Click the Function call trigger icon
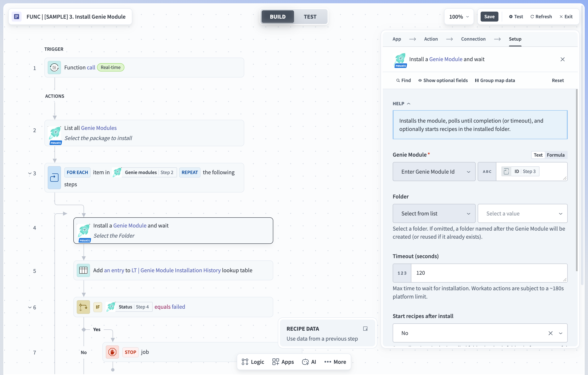The height and width of the screenshot is (375, 588). click(54, 67)
